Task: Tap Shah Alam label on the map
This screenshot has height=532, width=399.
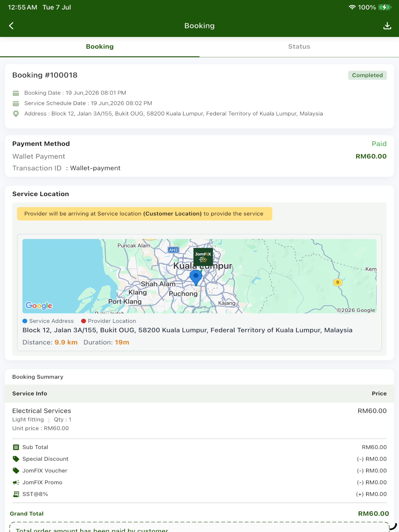Action: [158, 284]
